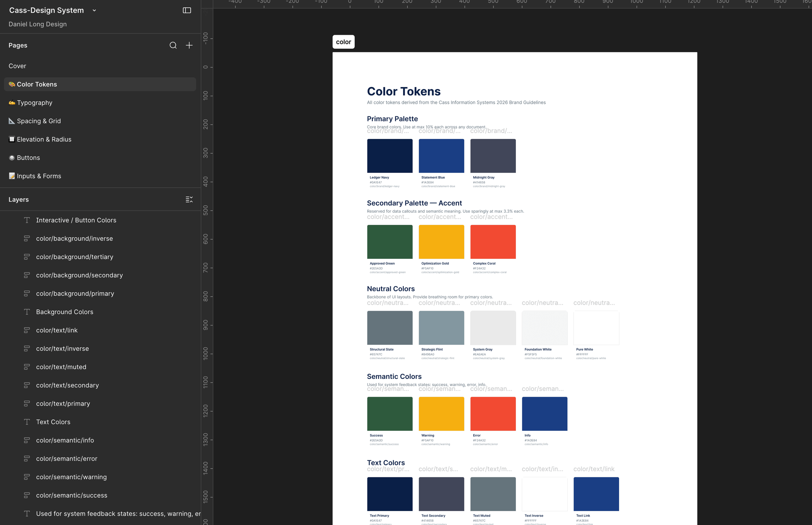The image size is (812, 525).
Task: Click the Layers section header
Action: coord(19,199)
